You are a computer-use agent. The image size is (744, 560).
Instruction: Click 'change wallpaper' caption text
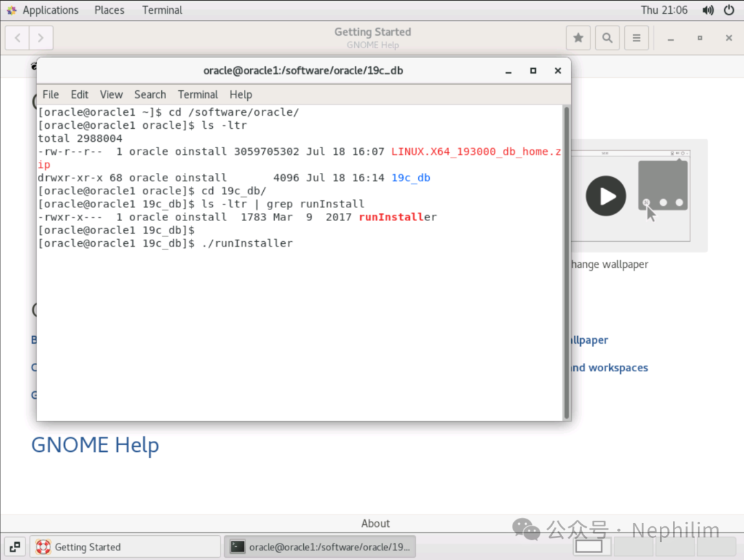[609, 265]
